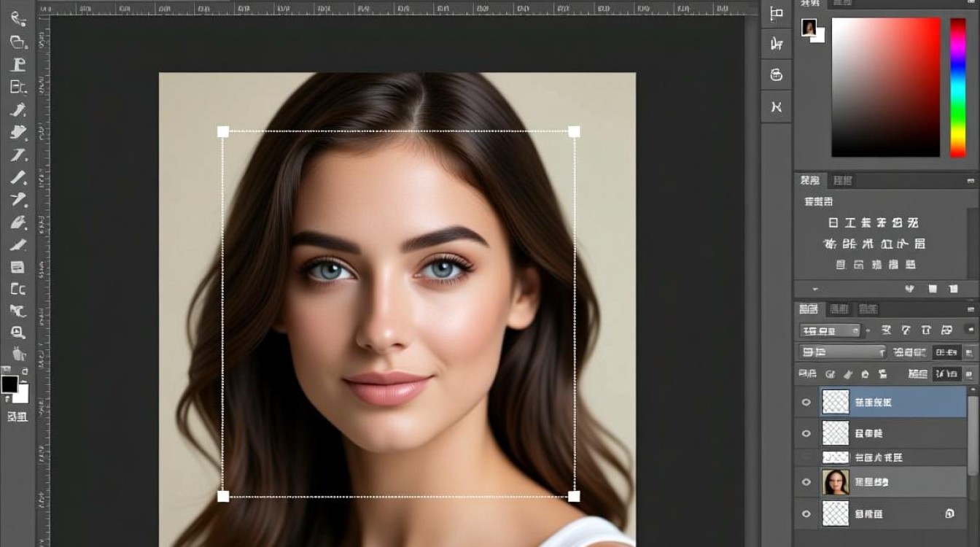Select the stamp-shaped tool in left toolbar

pos(17,64)
